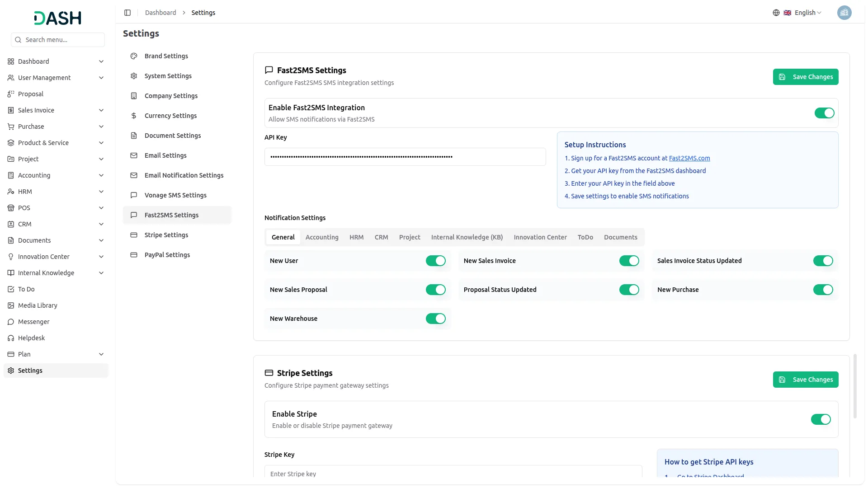Toggle New Sales Proposal notification switch
The image size is (868, 488).
tap(435, 290)
